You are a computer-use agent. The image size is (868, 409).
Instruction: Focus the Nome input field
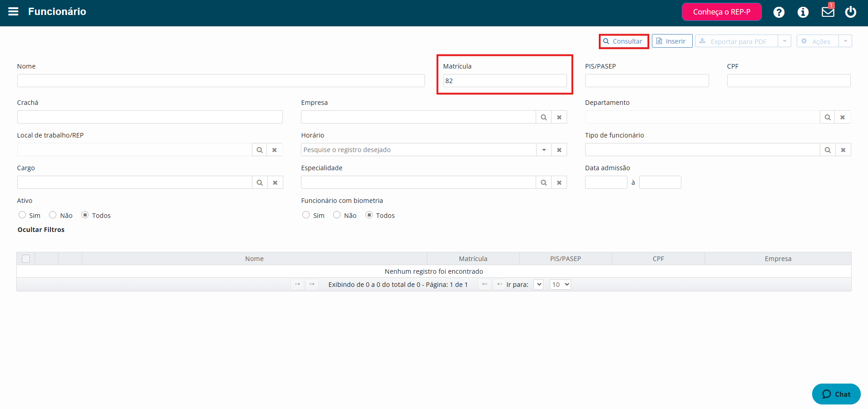pyautogui.click(x=221, y=81)
